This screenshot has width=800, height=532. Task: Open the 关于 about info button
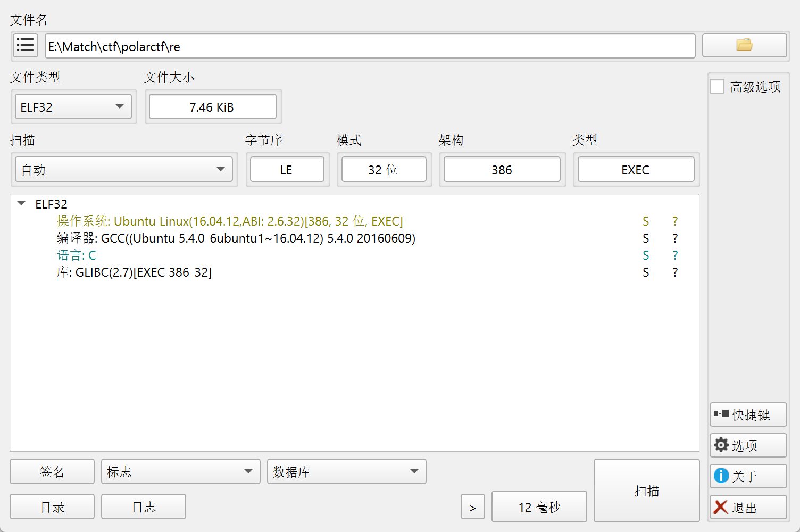748,476
